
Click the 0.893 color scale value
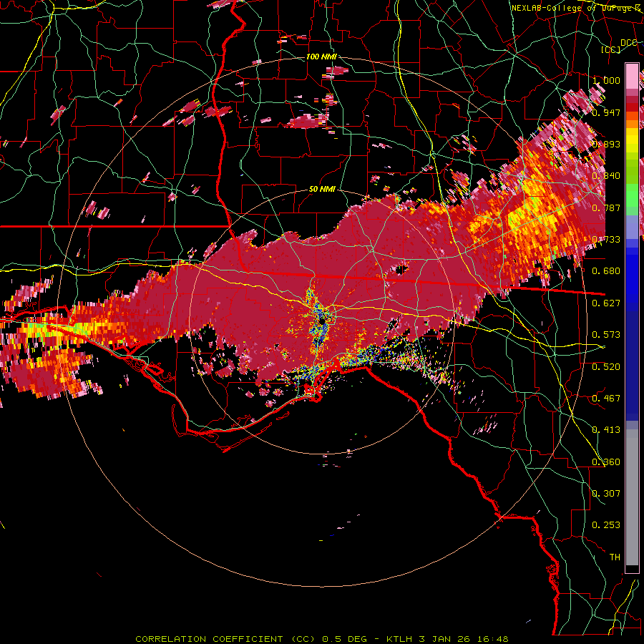(606, 144)
